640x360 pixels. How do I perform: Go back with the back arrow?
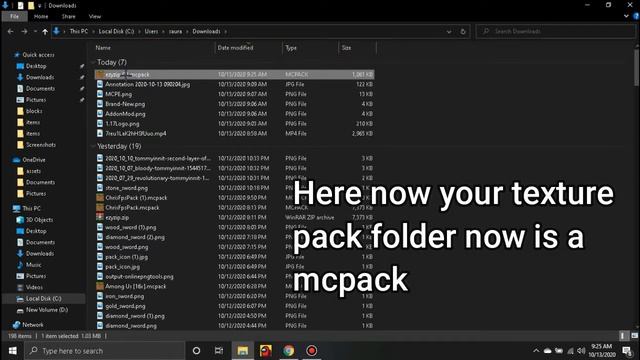point(11,31)
